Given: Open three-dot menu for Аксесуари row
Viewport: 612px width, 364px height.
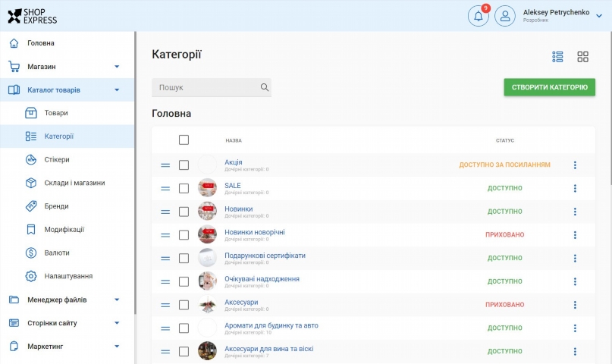Looking at the screenshot, I should pos(574,305).
